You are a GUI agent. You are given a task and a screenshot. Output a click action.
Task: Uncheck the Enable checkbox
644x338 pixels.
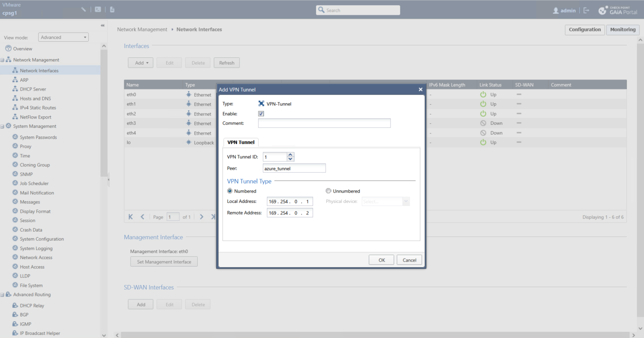coord(261,114)
